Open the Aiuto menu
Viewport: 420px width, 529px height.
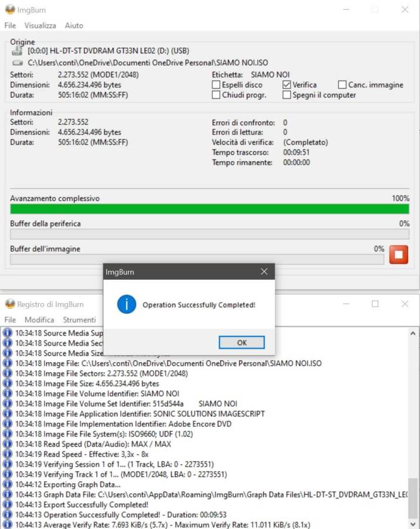tap(74, 25)
